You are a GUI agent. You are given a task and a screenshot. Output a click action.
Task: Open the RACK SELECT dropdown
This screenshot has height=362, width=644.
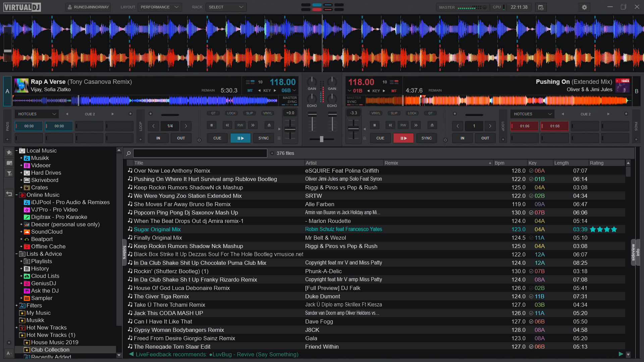click(x=226, y=7)
